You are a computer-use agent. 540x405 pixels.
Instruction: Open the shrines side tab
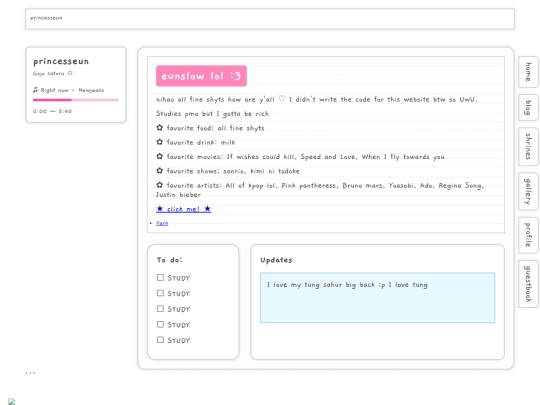point(528,146)
